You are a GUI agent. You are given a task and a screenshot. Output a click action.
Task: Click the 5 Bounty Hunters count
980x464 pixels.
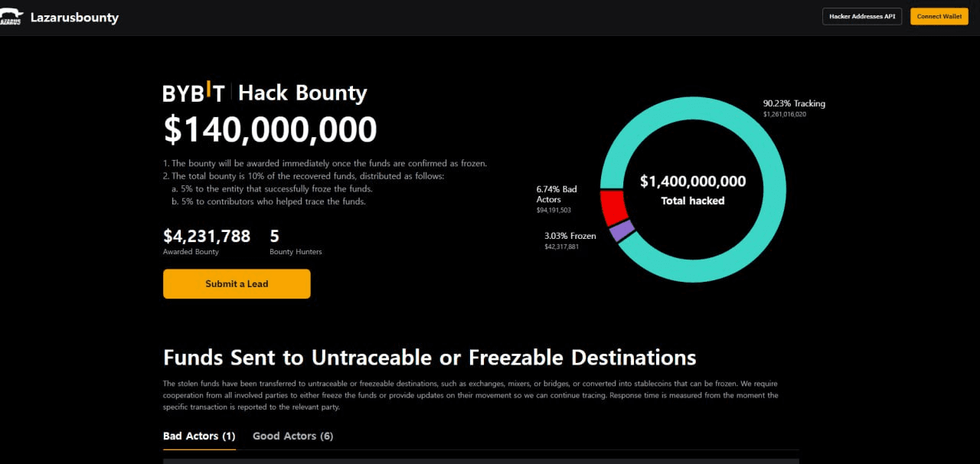[x=296, y=241]
